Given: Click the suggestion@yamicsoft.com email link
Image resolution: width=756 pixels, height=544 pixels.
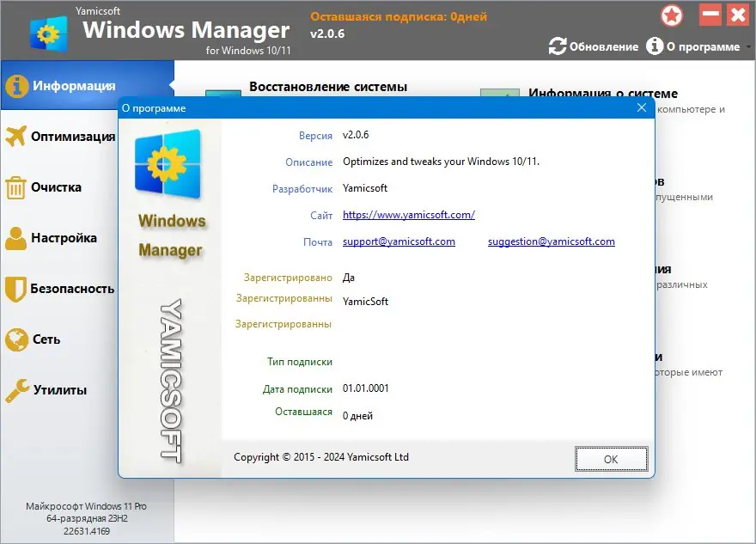Looking at the screenshot, I should point(551,241).
